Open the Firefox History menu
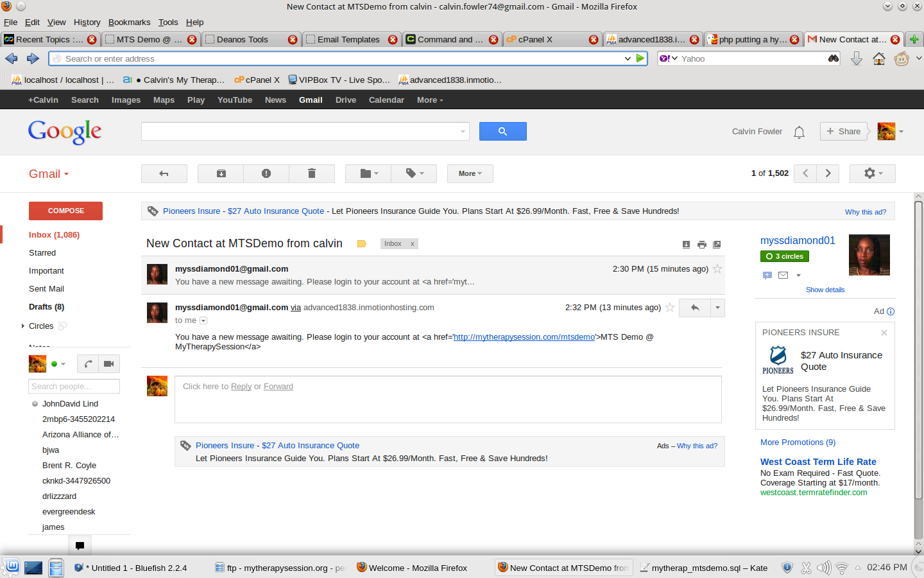 [x=87, y=22]
